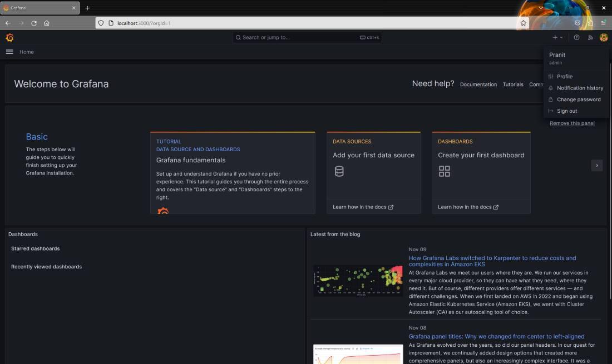Click the browser home icon

(x=46, y=23)
